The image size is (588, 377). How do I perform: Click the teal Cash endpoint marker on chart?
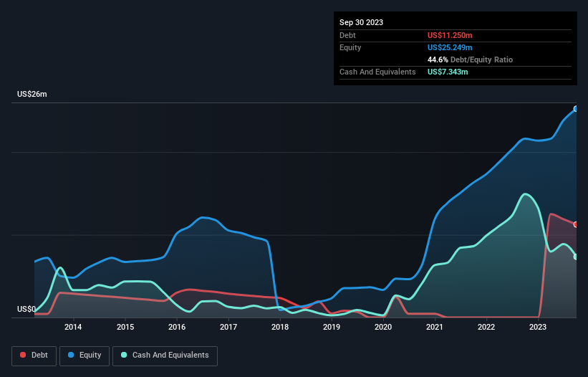point(576,257)
